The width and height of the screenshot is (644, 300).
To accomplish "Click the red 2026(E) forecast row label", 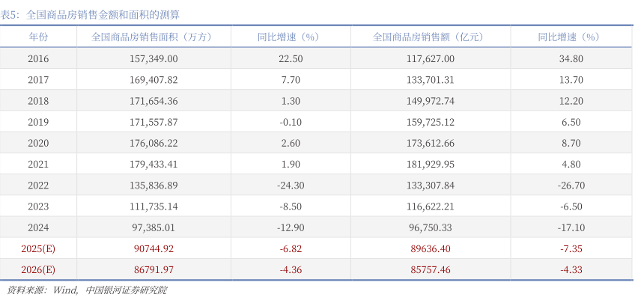I will click(x=38, y=269).
